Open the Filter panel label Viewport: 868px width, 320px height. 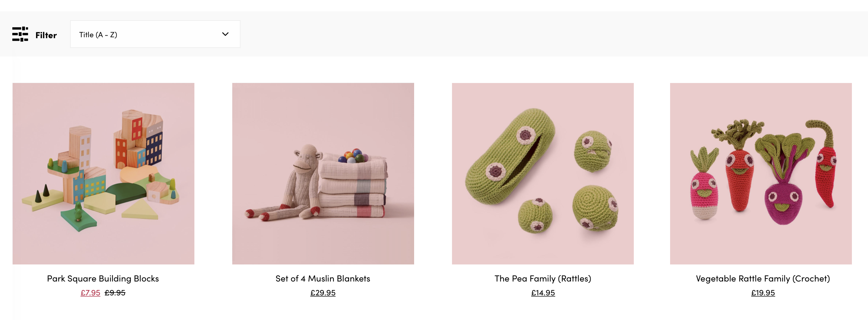[46, 35]
